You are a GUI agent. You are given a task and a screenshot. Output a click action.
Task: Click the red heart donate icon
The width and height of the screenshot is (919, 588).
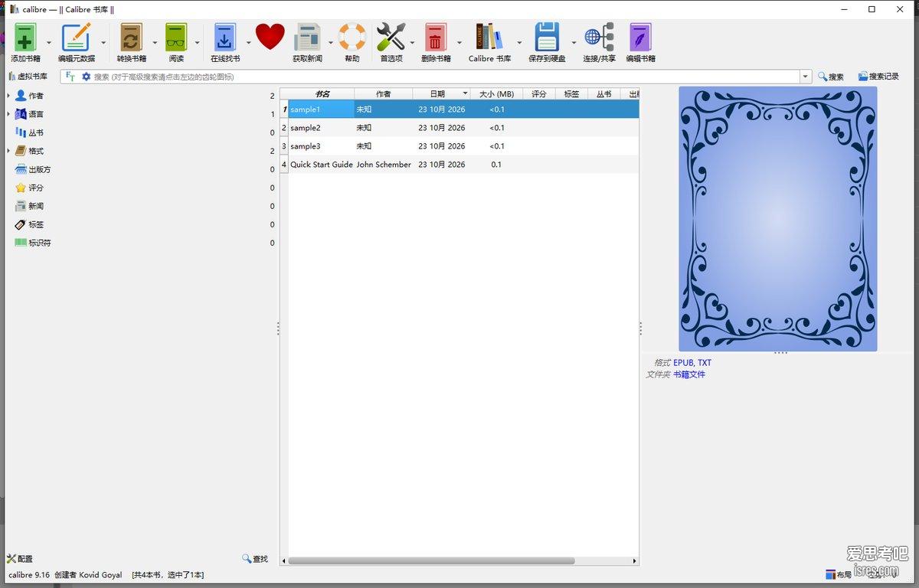click(270, 36)
